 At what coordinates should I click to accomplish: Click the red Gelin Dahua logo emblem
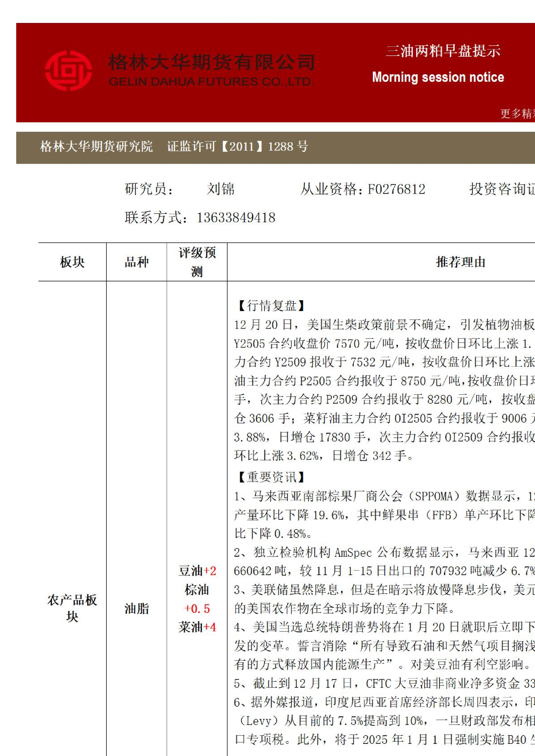tap(68, 71)
